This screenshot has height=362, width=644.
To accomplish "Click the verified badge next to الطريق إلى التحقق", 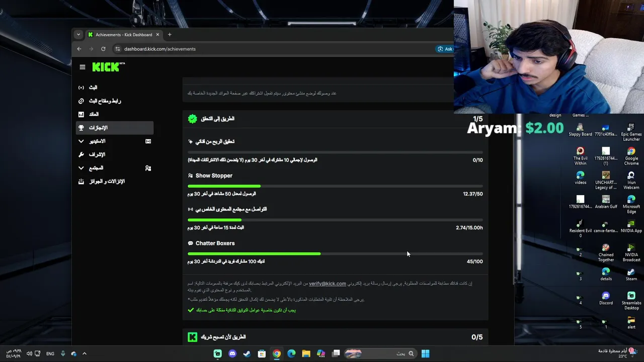I will tap(192, 119).
